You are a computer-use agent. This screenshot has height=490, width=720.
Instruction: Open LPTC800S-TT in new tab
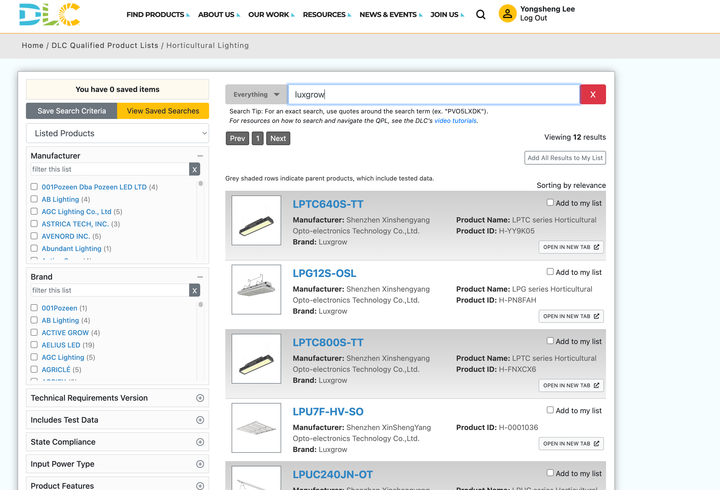[x=571, y=385]
